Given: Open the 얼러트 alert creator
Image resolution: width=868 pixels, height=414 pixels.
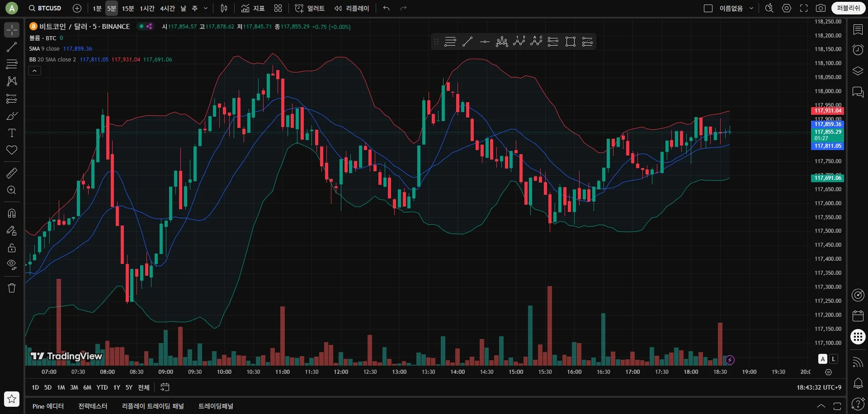Looking at the screenshot, I should (x=310, y=8).
